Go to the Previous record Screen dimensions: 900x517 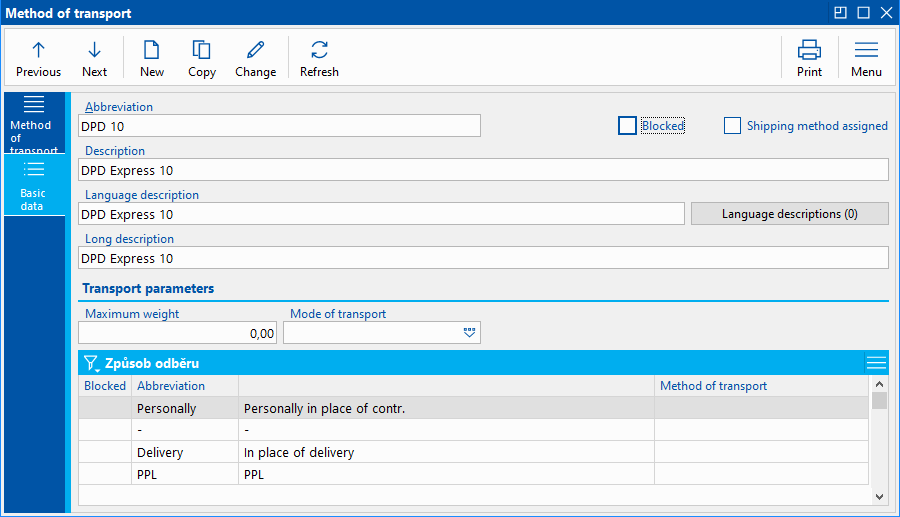[x=38, y=59]
